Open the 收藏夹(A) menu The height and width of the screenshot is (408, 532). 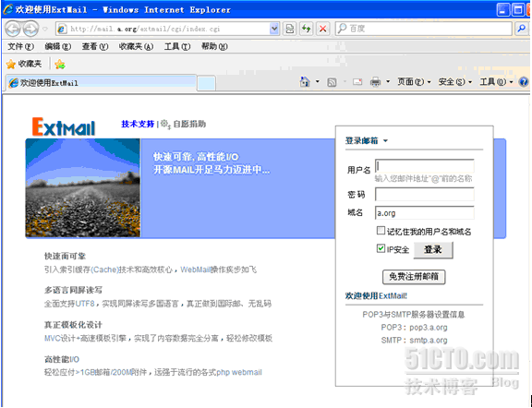pyautogui.click(x=136, y=46)
